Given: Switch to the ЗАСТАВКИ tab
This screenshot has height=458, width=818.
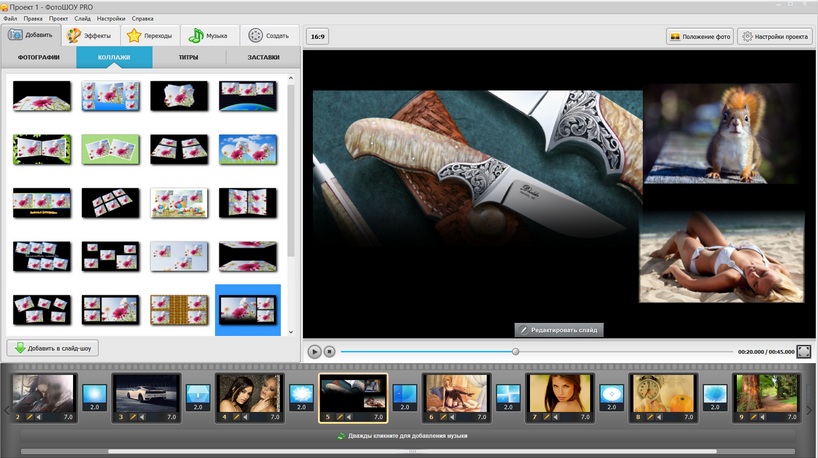Looking at the screenshot, I should [x=263, y=58].
